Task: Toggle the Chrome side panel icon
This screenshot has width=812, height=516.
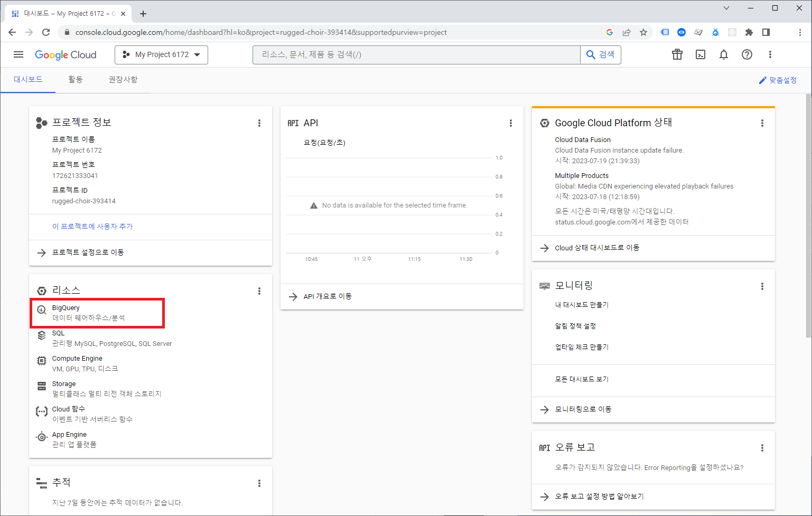Action: click(x=766, y=32)
